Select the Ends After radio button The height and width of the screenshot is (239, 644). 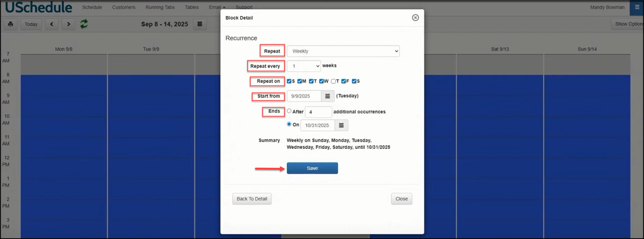[x=289, y=111]
